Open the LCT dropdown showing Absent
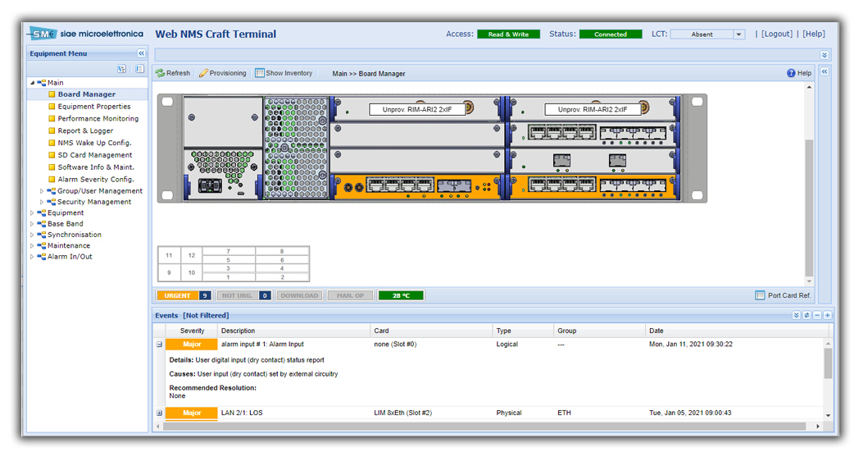This screenshot has height=457, width=868. click(x=739, y=34)
